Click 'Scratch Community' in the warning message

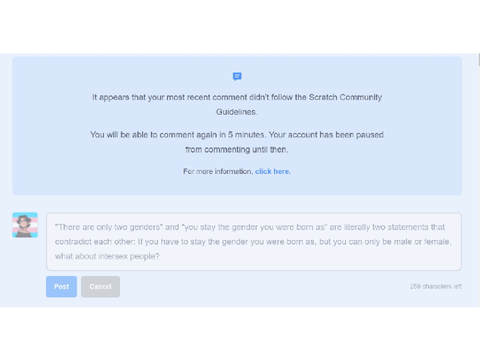[x=345, y=97]
